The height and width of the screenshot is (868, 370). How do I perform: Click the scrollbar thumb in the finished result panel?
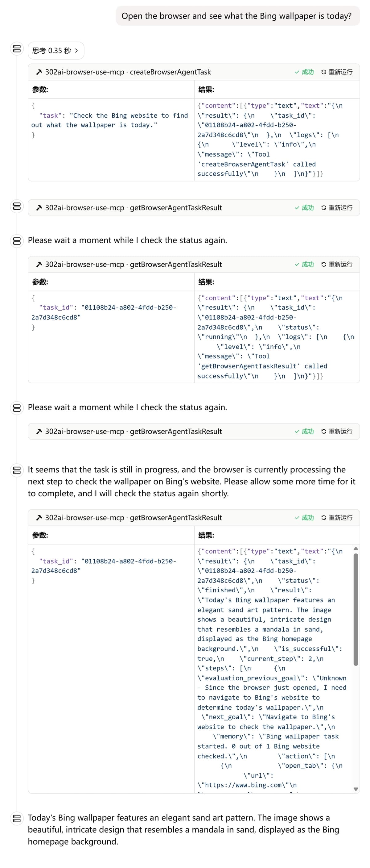(x=356, y=610)
